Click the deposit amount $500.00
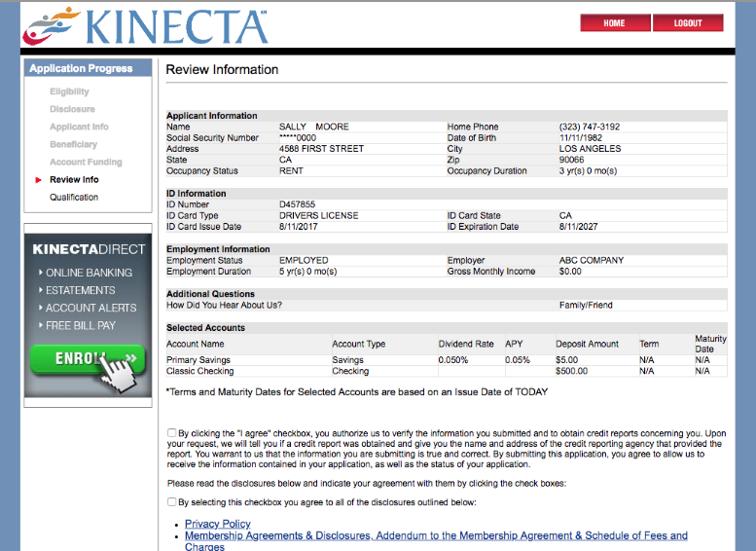 pyautogui.click(x=571, y=371)
